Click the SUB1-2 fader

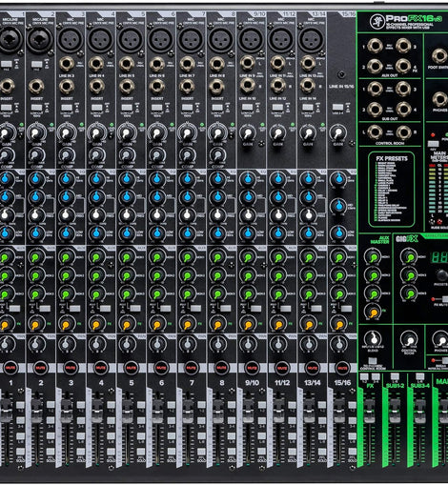395,412
